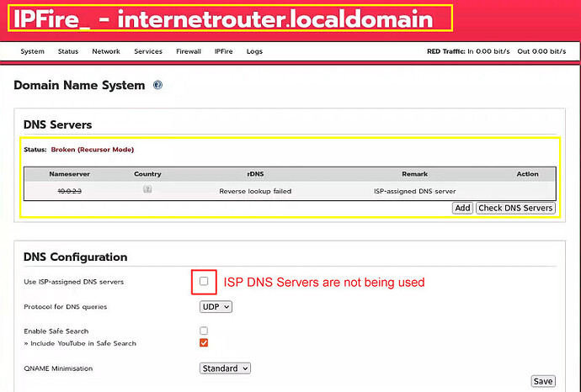Open the Status menu
Screen dimensions: 581x392
[68, 51]
